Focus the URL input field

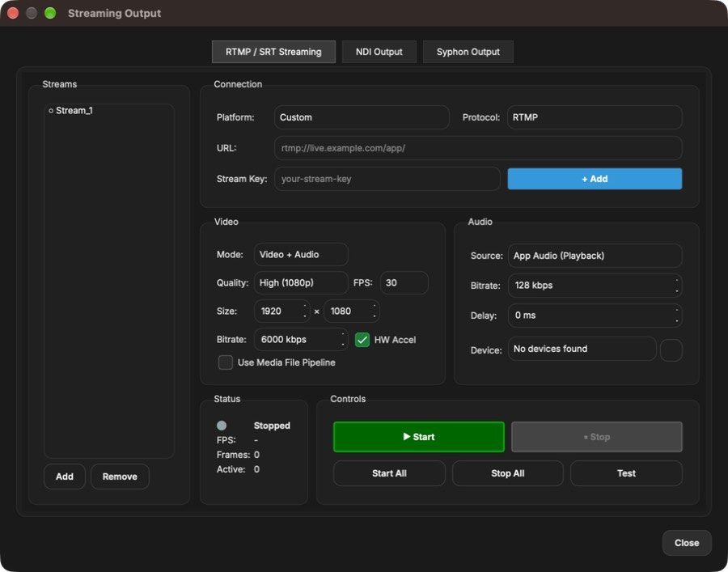[x=478, y=148]
